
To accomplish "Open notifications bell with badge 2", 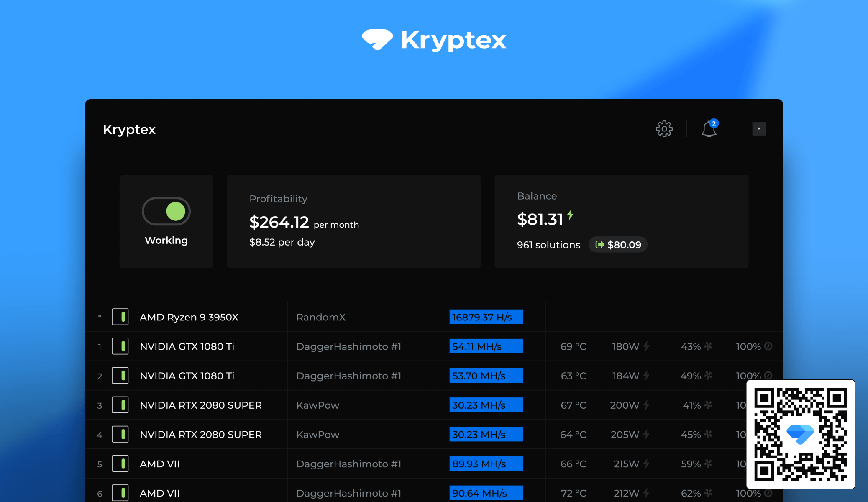I will click(x=709, y=129).
